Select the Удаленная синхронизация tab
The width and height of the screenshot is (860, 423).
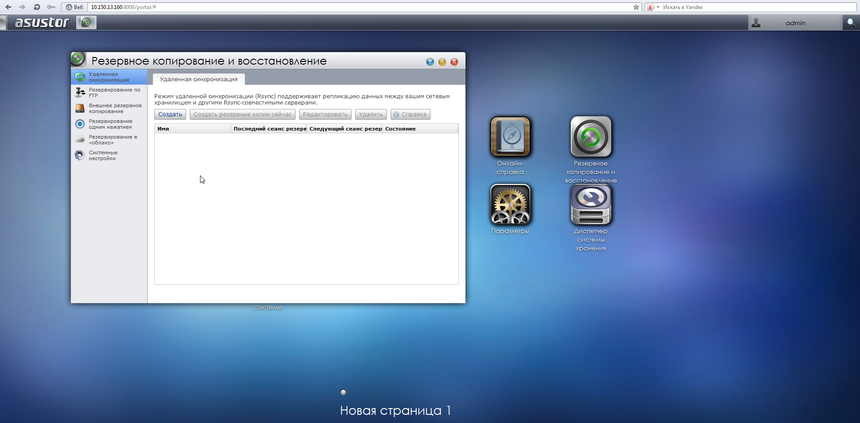point(199,79)
